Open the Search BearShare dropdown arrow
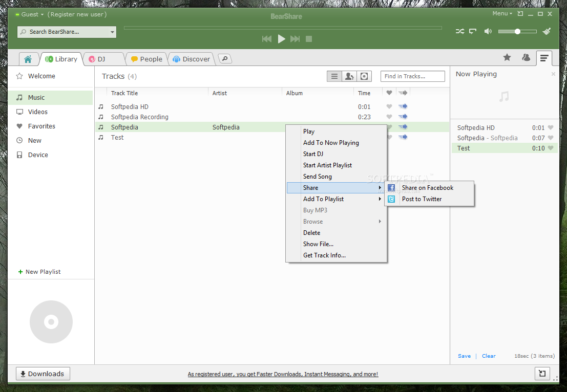The image size is (567, 392). point(112,32)
